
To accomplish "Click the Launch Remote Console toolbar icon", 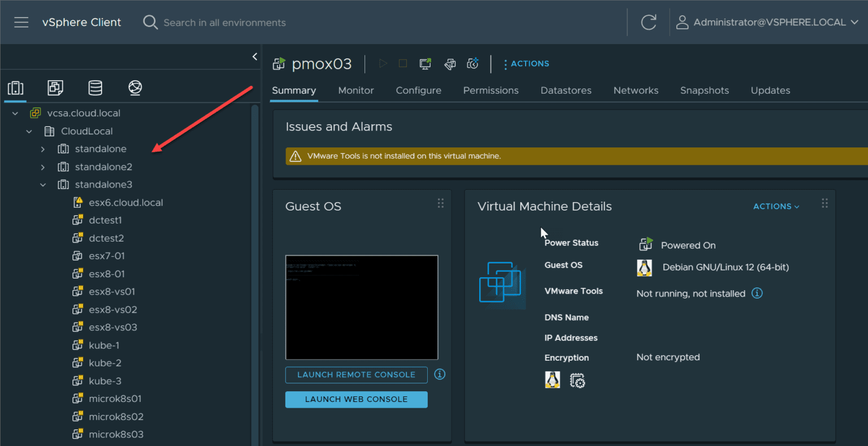I will 425,64.
